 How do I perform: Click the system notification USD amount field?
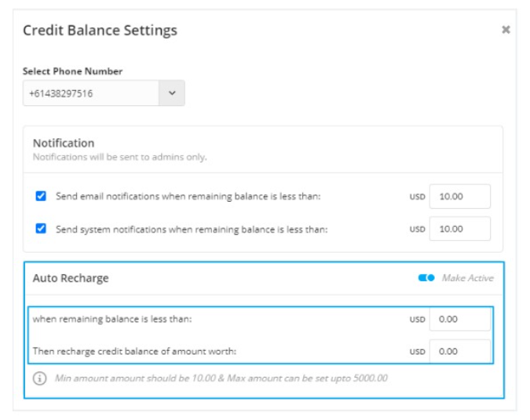coord(459,228)
